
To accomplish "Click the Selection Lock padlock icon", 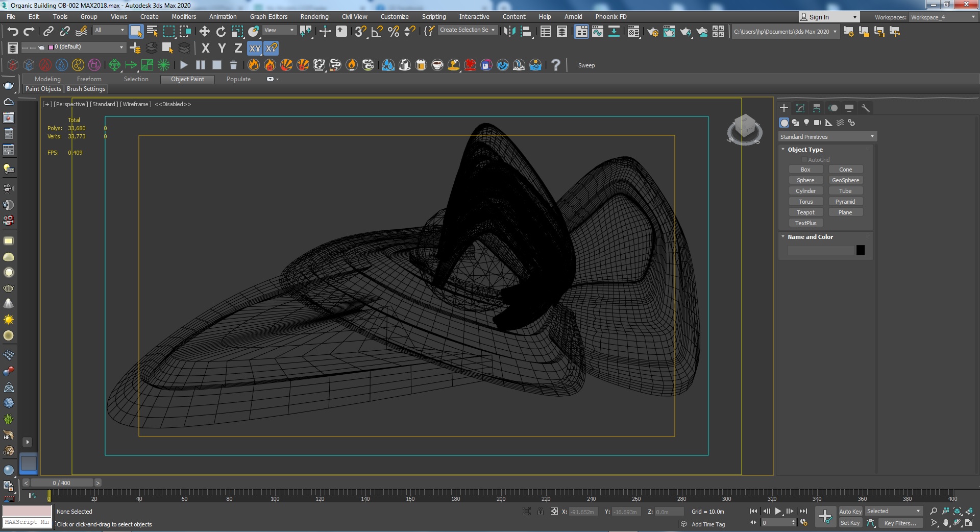I will click(x=541, y=512).
